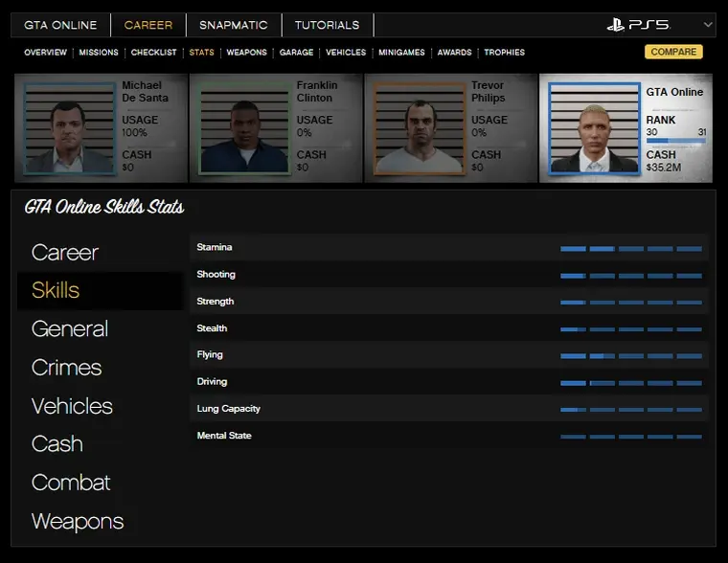Image resolution: width=728 pixels, height=563 pixels.
Task: Open the Tutorials tab
Action: 327,25
